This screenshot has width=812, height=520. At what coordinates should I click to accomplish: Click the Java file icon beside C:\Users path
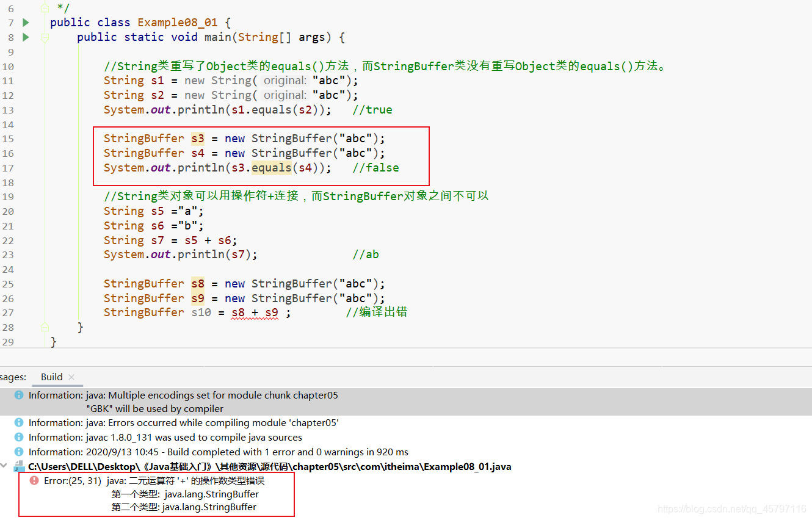click(19, 467)
